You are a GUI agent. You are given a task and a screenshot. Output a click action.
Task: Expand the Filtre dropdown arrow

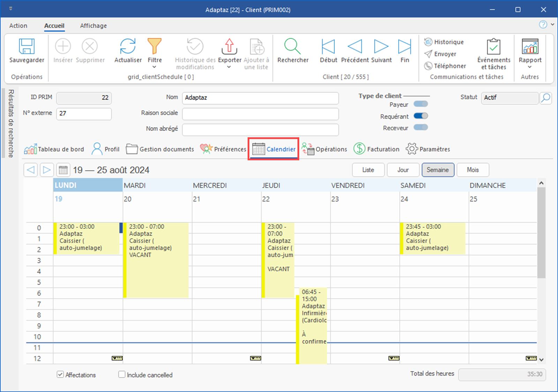(154, 67)
